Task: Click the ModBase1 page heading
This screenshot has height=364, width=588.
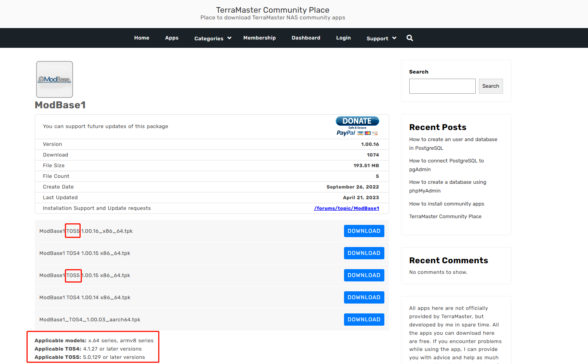Action: tap(60, 105)
